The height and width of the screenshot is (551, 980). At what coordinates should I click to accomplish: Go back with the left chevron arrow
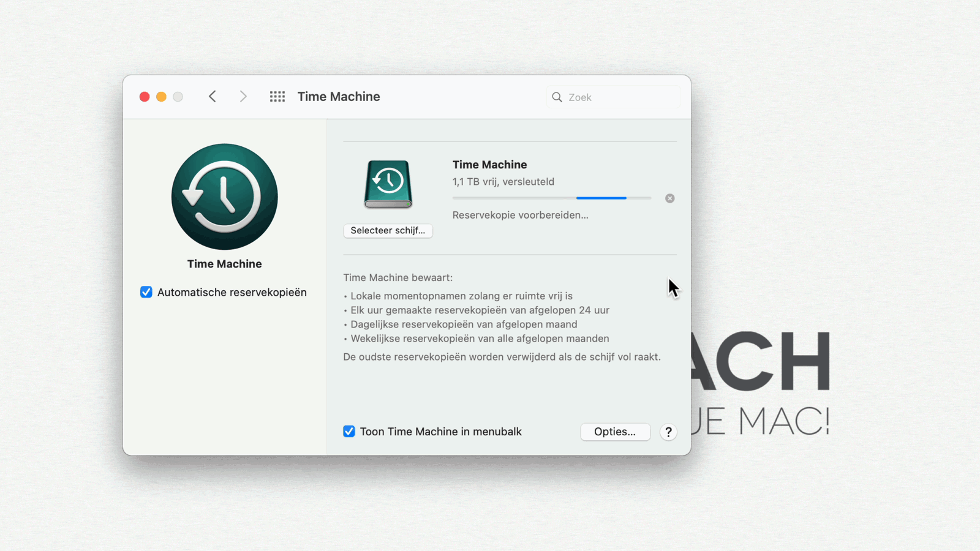(x=213, y=97)
